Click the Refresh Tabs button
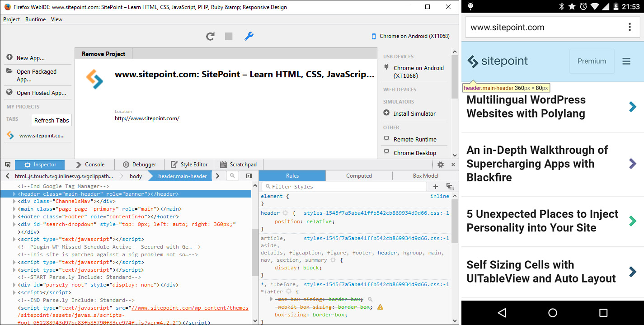644x325 pixels. 51,120
